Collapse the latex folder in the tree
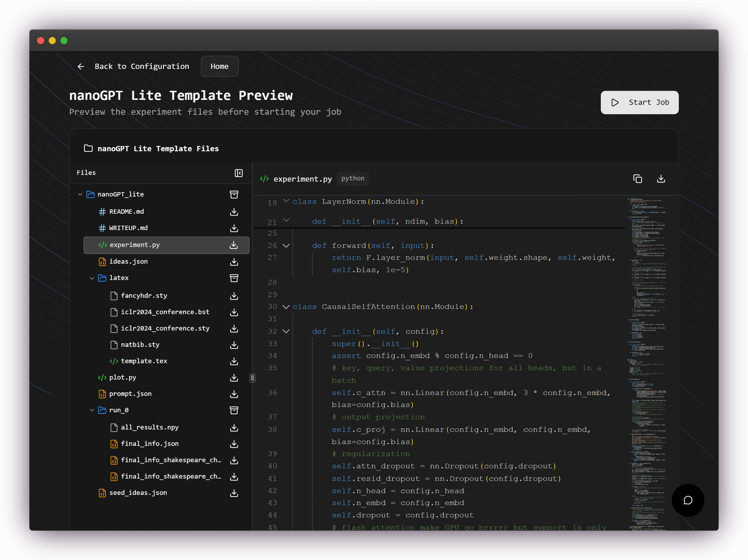Screen dimensions: 748x560 92,278
